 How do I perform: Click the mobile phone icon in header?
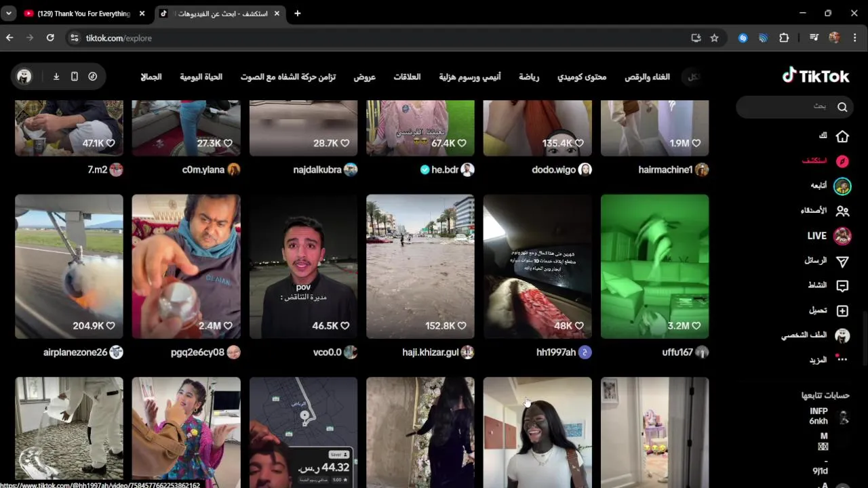[75, 77]
